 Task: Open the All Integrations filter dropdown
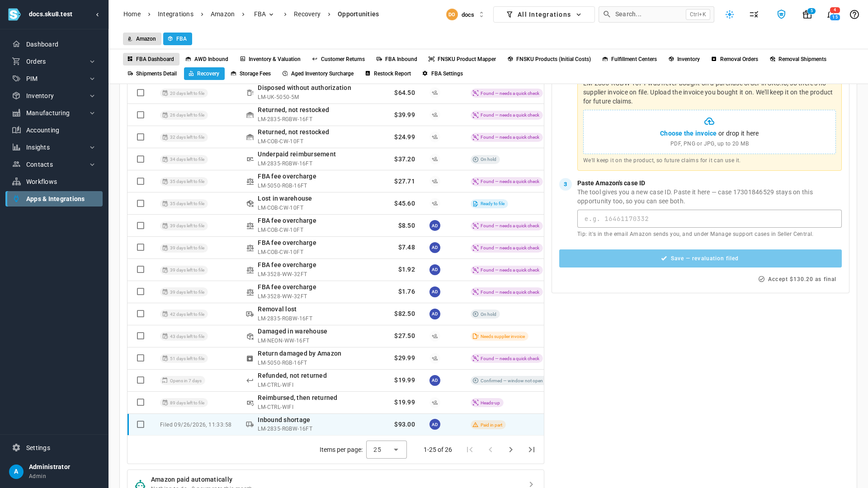click(x=544, y=14)
